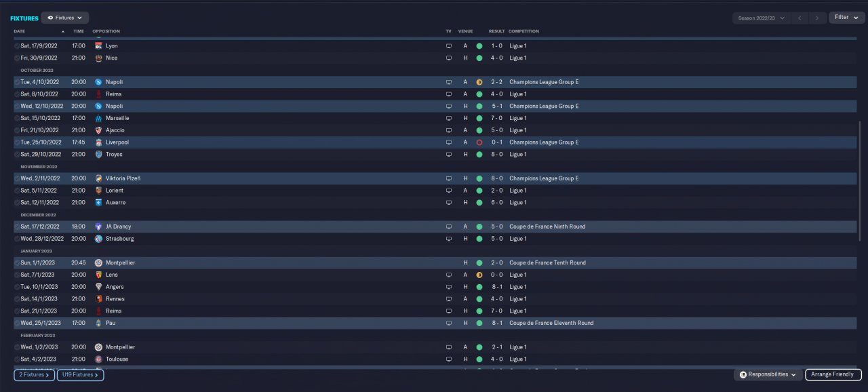Click red loss indicator in Liverpool row
This screenshot has width=868, height=392.
(479, 142)
